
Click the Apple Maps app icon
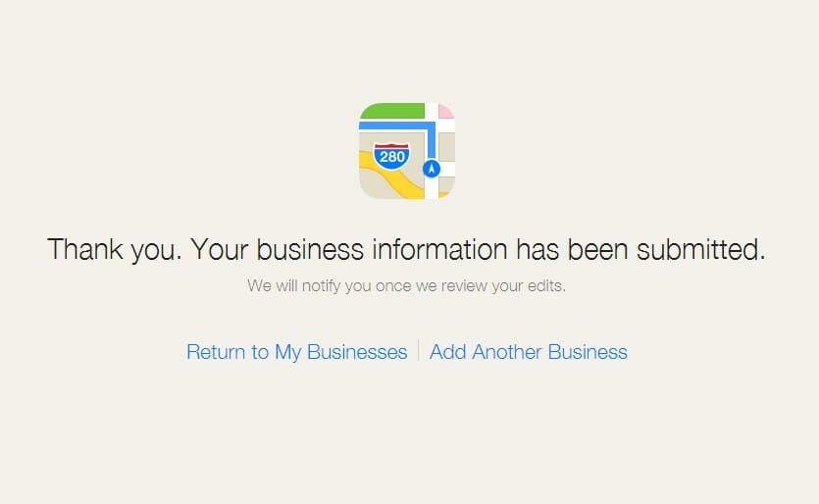tap(407, 151)
